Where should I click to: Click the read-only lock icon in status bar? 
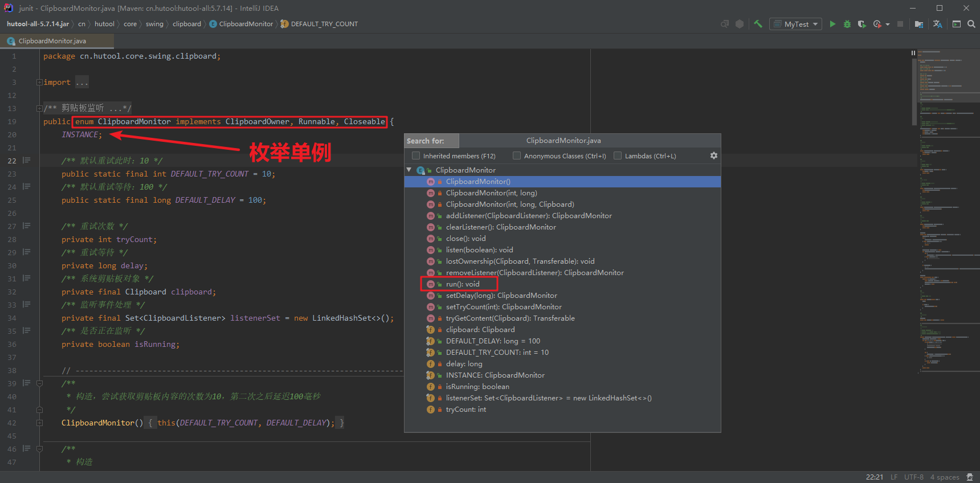[970, 477]
